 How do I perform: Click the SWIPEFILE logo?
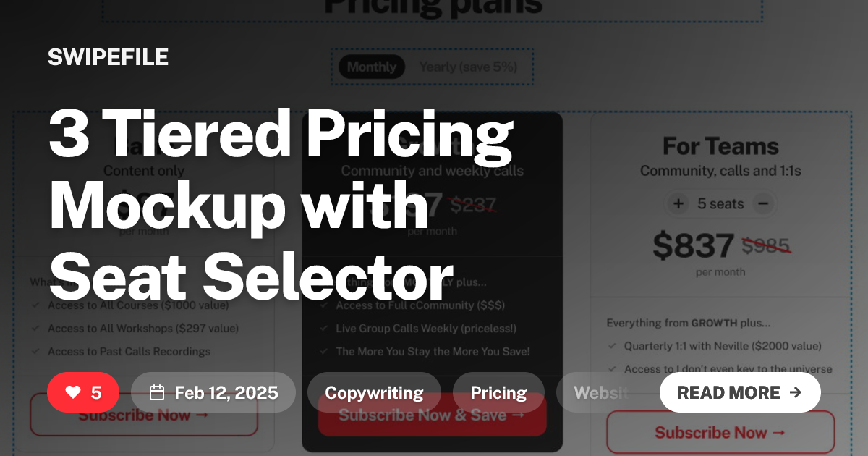pos(107,57)
